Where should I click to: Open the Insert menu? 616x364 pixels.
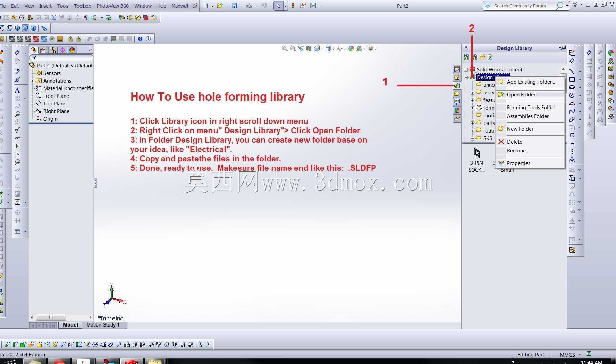[45, 6]
